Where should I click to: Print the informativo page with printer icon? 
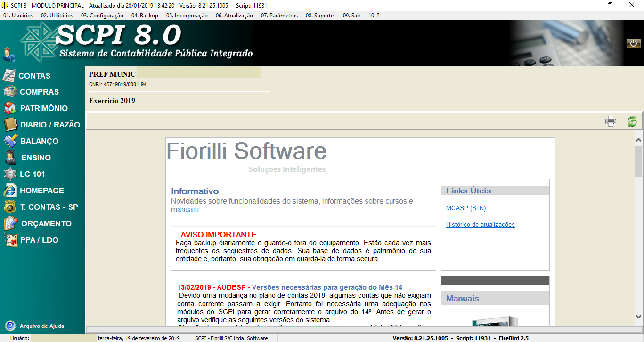point(611,121)
